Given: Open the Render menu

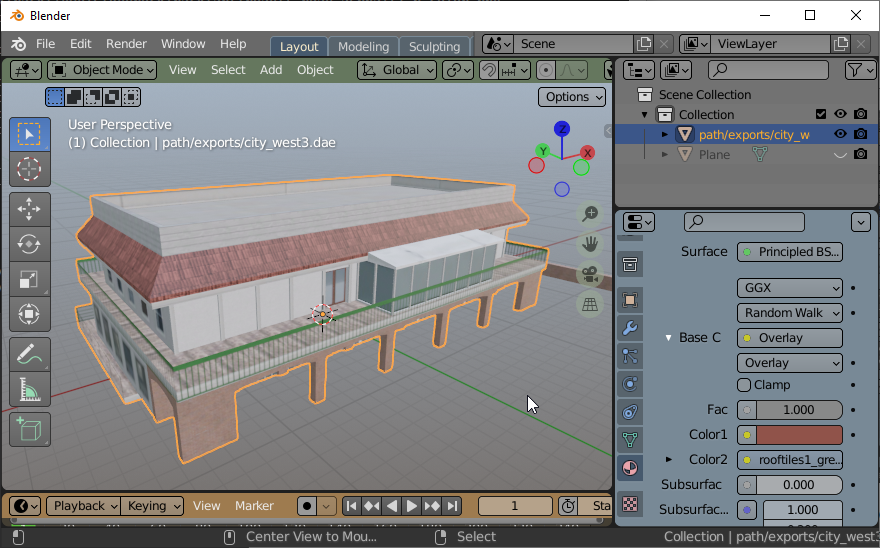Looking at the screenshot, I should point(126,44).
